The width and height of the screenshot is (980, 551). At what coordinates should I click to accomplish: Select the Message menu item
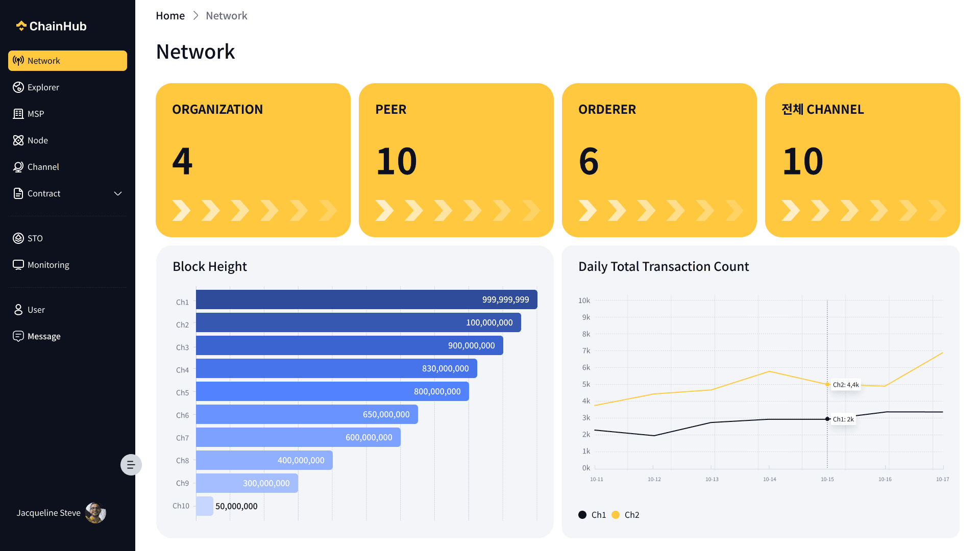click(x=67, y=336)
